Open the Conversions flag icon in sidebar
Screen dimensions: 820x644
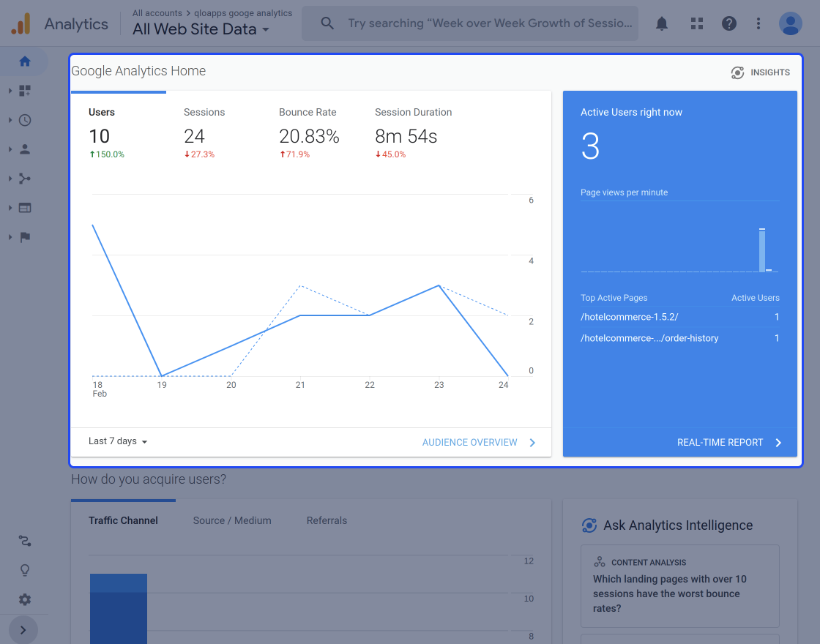tap(25, 237)
